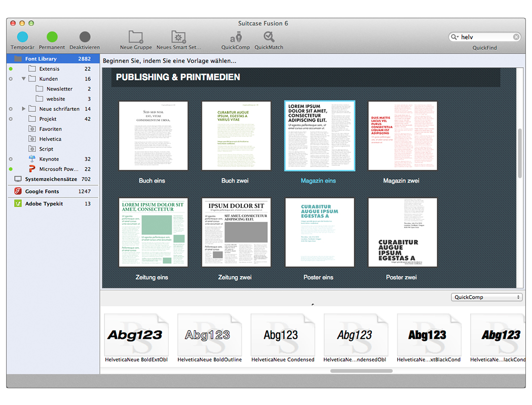
Task: Toggle activation dot beside Extensis set
Action: click(11, 69)
